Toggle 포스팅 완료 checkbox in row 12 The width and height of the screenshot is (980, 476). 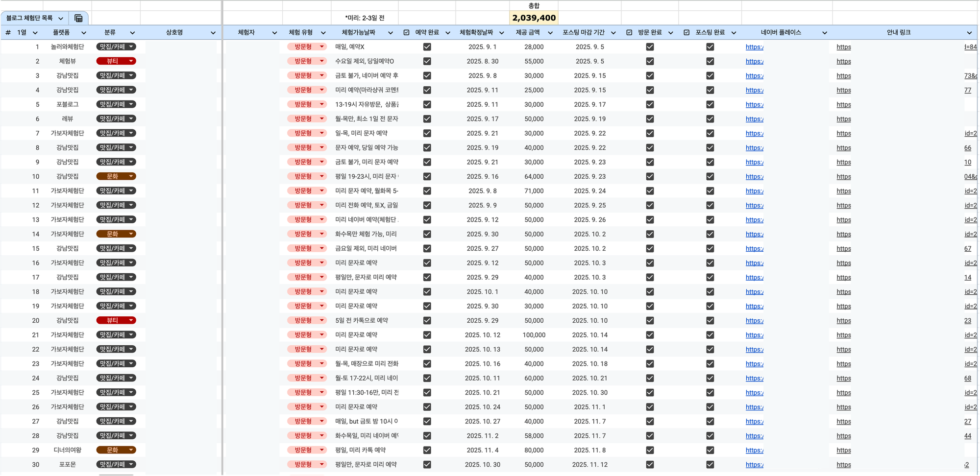click(710, 205)
